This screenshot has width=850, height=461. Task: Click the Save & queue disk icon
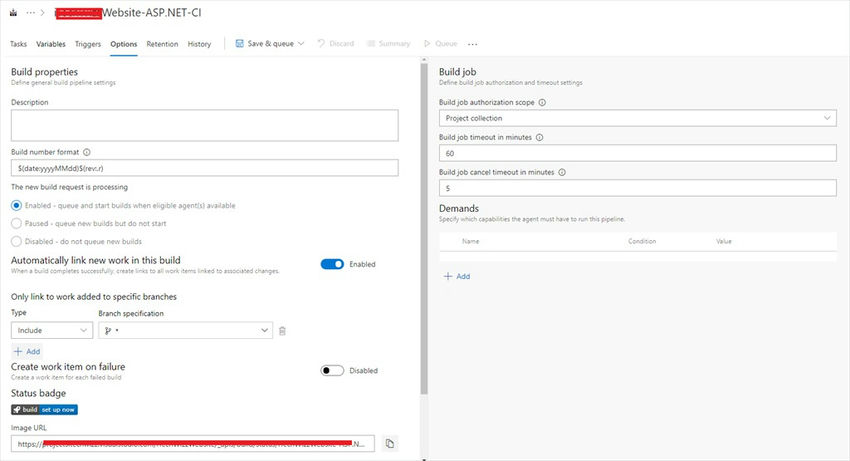click(241, 44)
